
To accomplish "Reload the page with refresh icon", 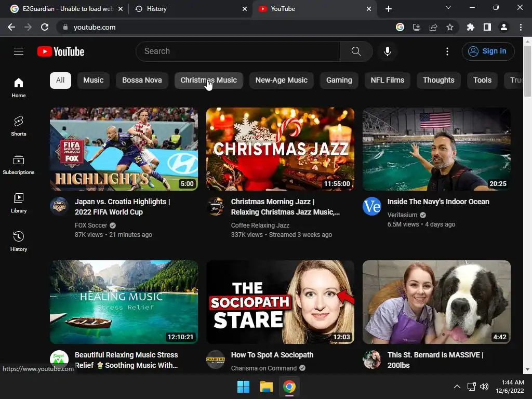I will click(x=45, y=27).
